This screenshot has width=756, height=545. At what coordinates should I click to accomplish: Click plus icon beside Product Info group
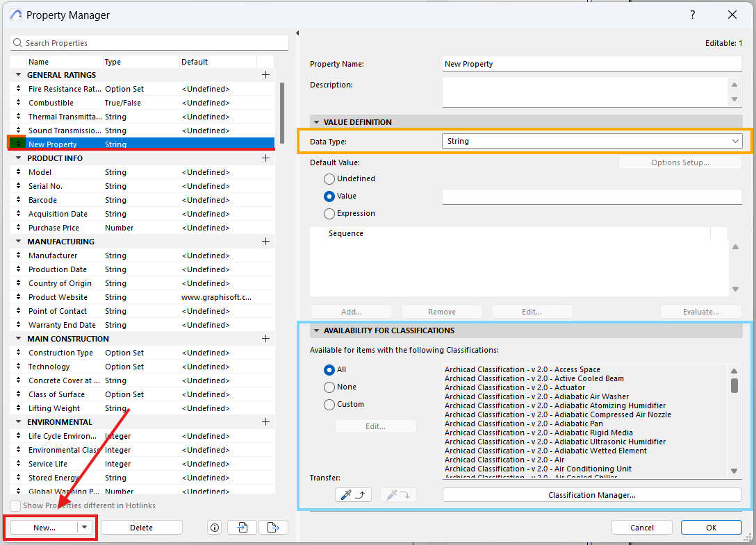(x=265, y=158)
